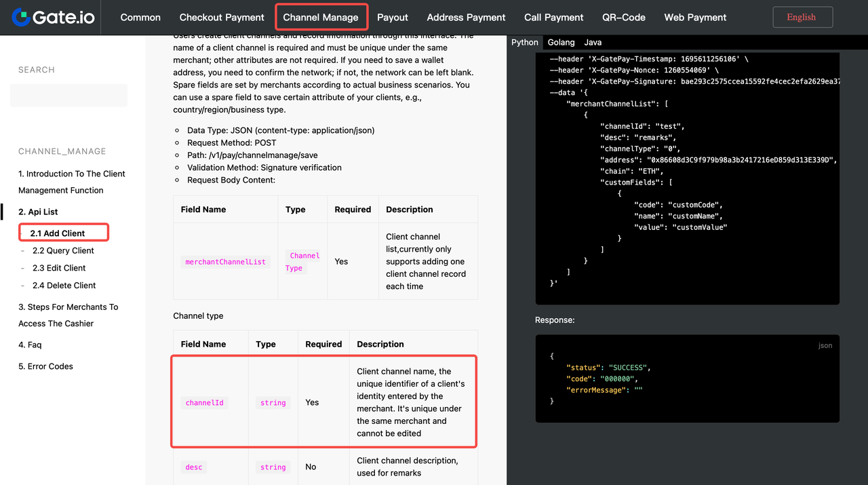Go to Checkout Payment section
The height and width of the screenshot is (485, 868).
pos(222,18)
